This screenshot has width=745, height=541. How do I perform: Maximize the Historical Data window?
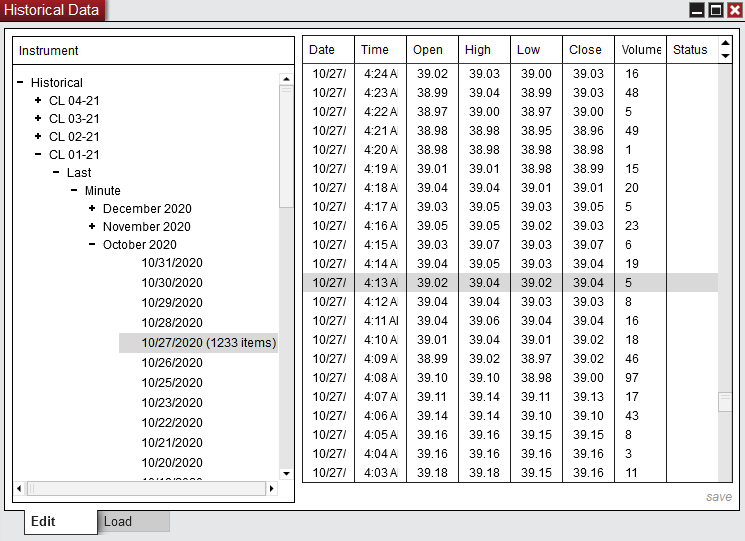pos(716,10)
